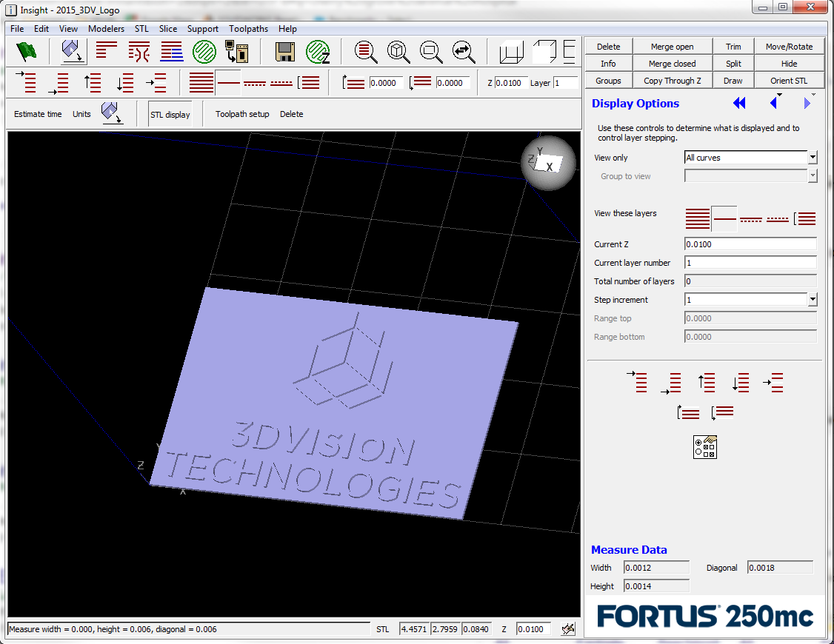
Task: Click the magnifier with rectangle zoom-window icon
Action: (431, 52)
